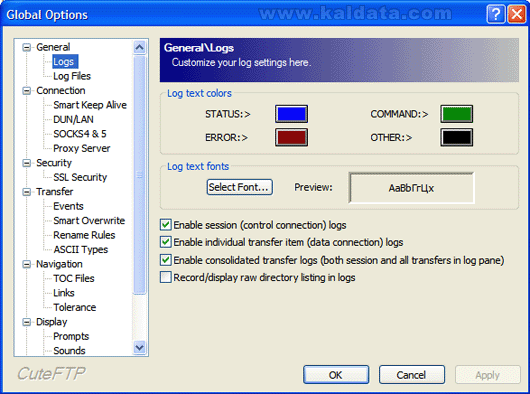Change the COMMAND green color swatch
This screenshot has width=530, height=394.
(x=457, y=114)
